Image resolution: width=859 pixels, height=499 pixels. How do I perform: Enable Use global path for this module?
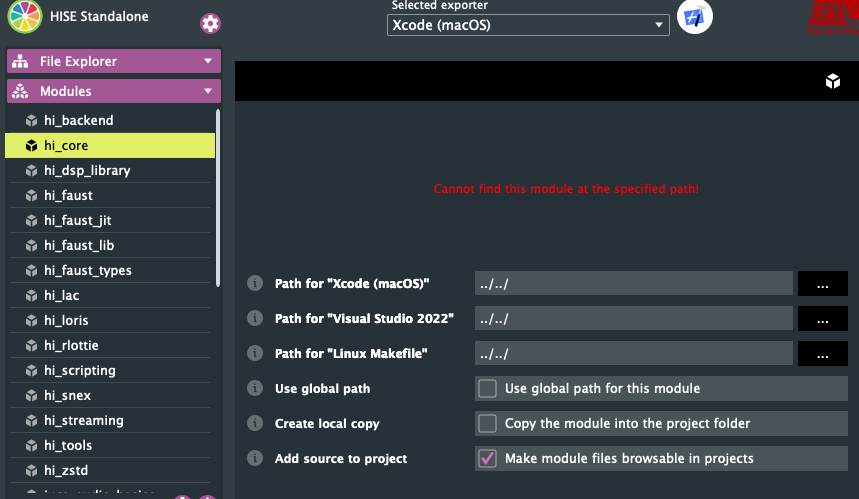tap(487, 388)
